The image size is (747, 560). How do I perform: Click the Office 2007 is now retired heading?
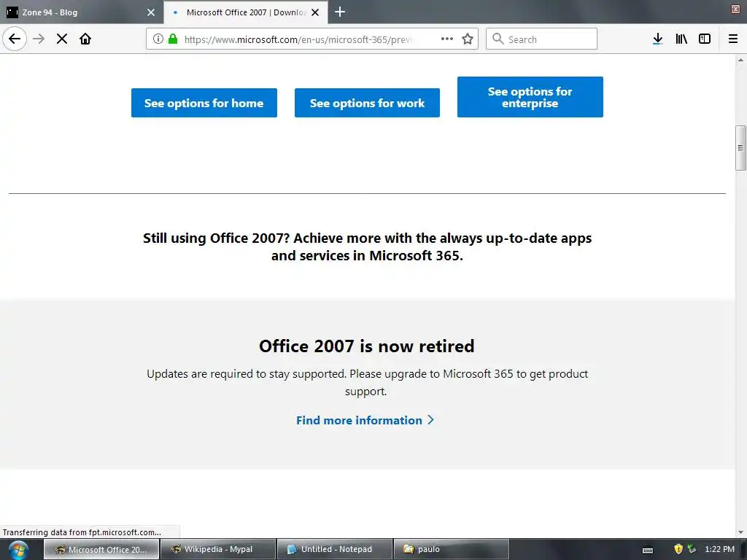point(367,346)
